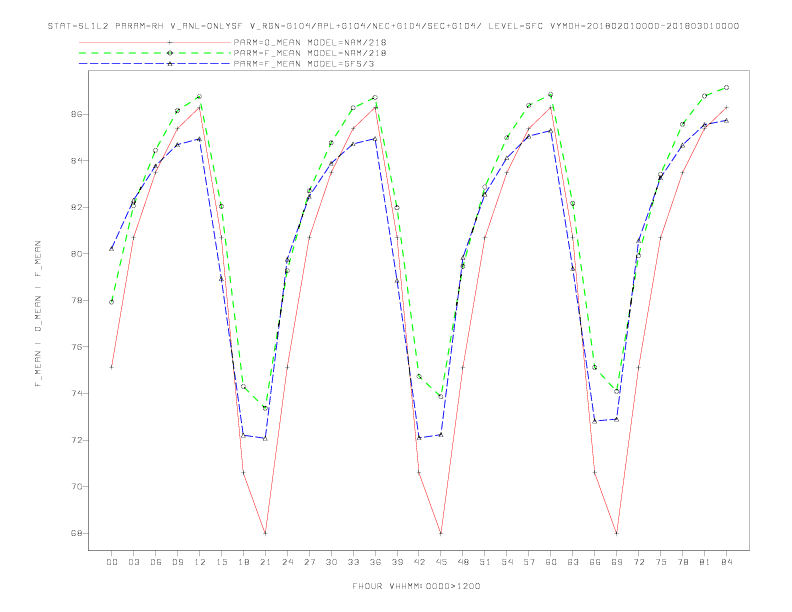Click y-axis tick label 70
Image resolution: width=792 pixels, height=612 pixels.
[x=76, y=487]
